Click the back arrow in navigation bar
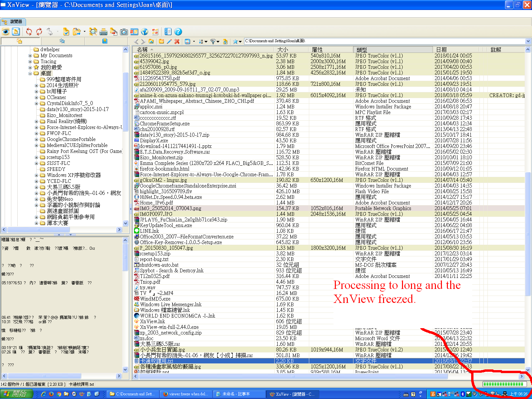 coord(136,41)
